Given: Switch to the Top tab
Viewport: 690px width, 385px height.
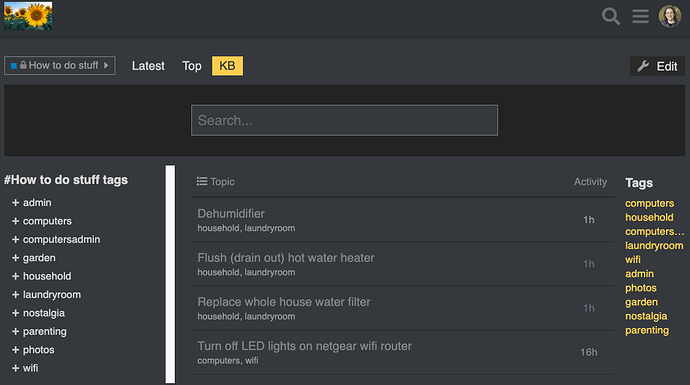Looking at the screenshot, I should pyautogui.click(x=192, y=66).
